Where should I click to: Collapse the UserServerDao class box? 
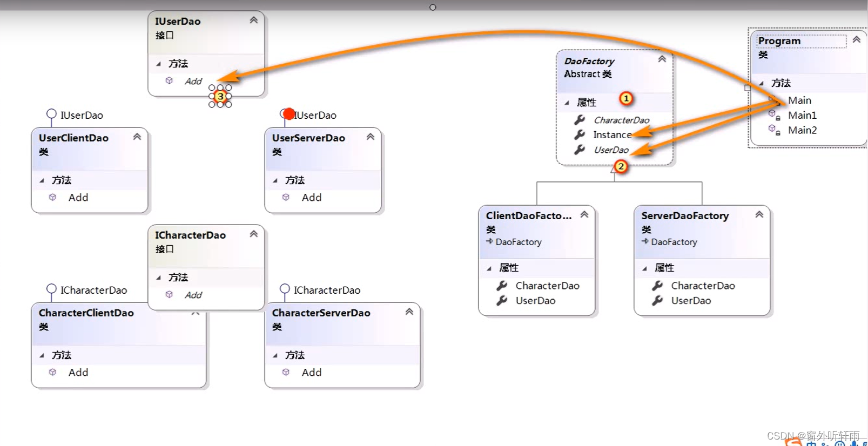pos(370,137)
